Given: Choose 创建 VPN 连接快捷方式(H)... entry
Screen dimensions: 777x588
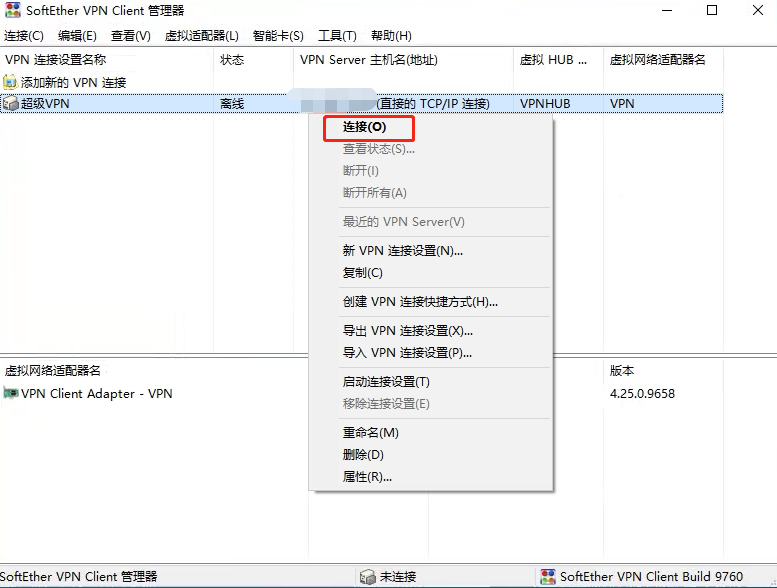Looking at the screenshot, I should coord(431,302).
